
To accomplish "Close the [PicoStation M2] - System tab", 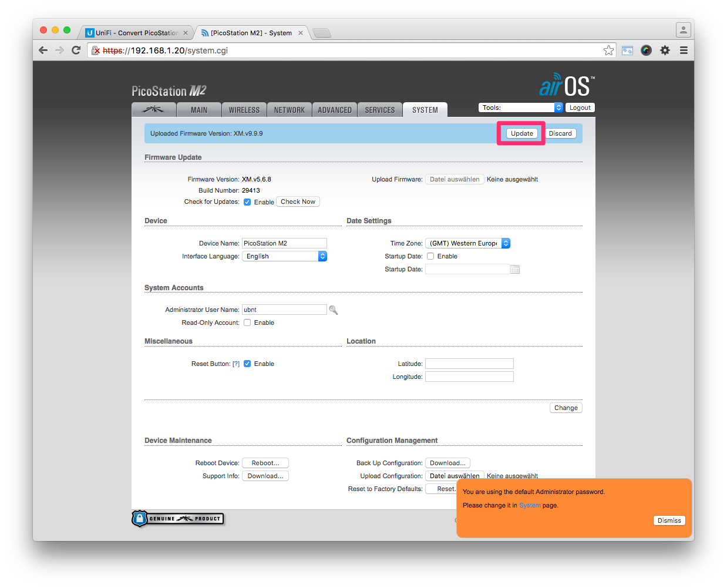I will click(301, 33).
